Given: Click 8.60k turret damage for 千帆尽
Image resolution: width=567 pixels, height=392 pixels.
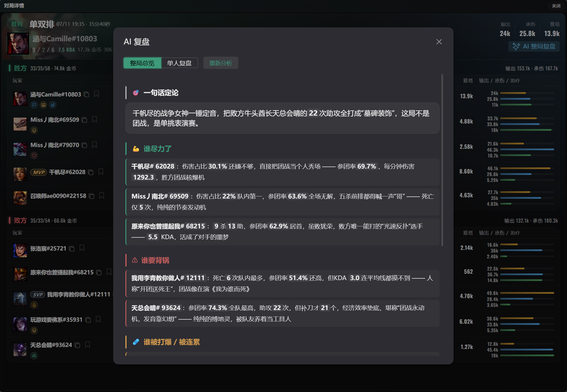Looking at the screenshot, I should tap(466, 171).
